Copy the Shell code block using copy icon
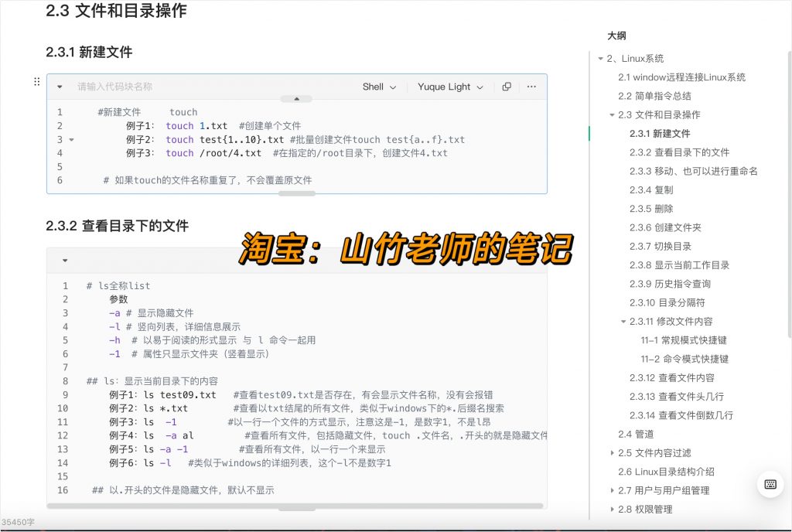The image size is (792, 532). coord(507,87)
